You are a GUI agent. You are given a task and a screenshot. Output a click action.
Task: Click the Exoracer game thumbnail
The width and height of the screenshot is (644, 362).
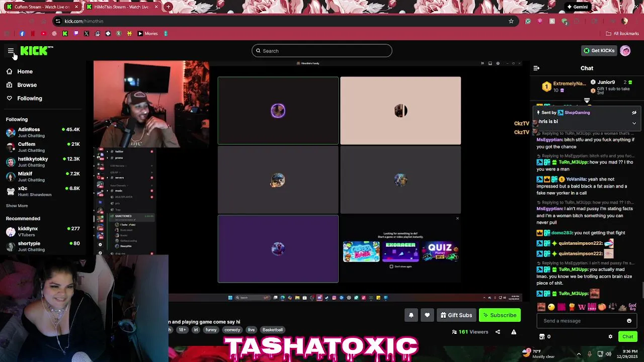click(x=400, y=252)
